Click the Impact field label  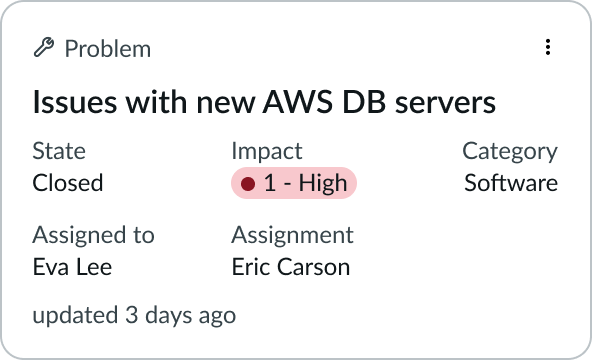click(x=267, y=152)
